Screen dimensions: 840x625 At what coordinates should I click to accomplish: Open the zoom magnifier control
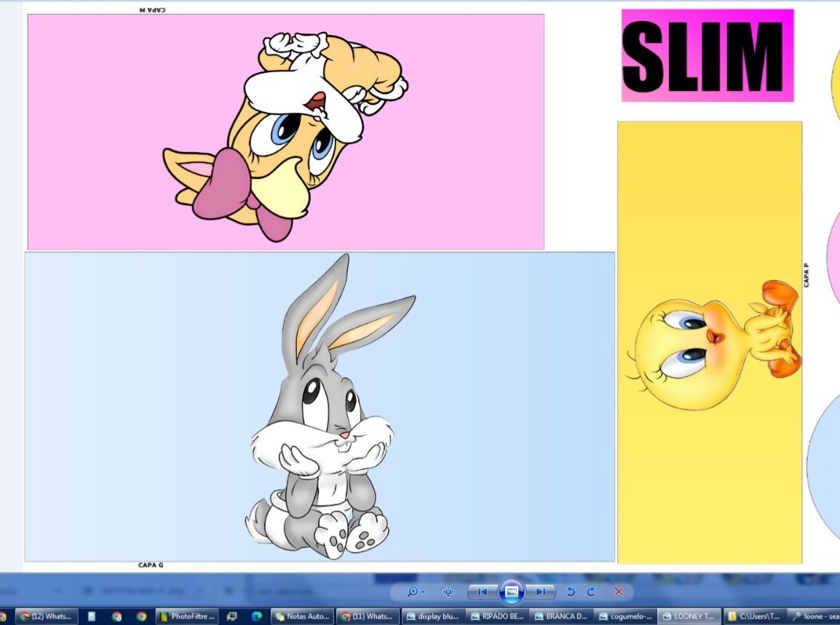412,592
